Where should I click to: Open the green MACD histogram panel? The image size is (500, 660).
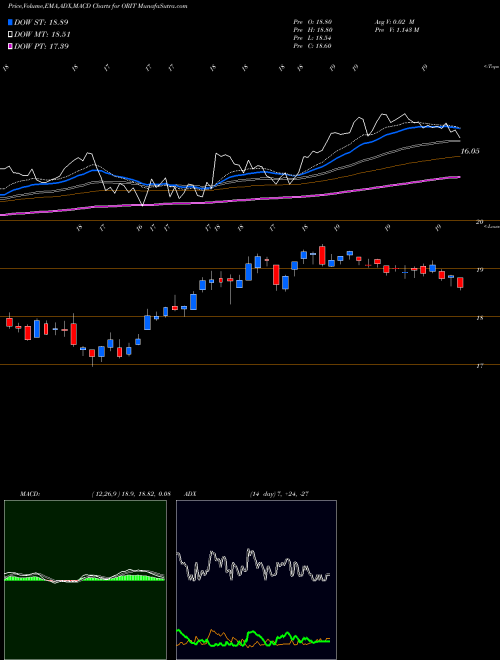pos(85,580)
